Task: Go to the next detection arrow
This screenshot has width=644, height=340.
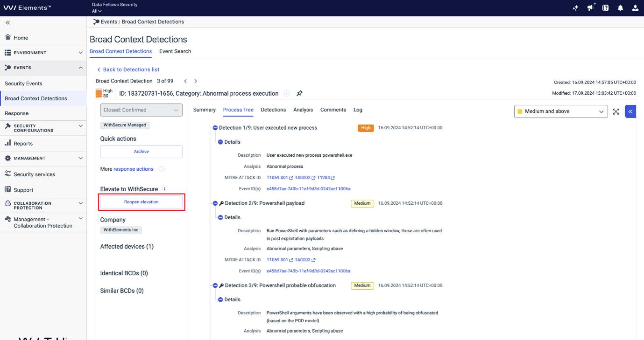Action: pyautogui.click(x=196, y=81)
